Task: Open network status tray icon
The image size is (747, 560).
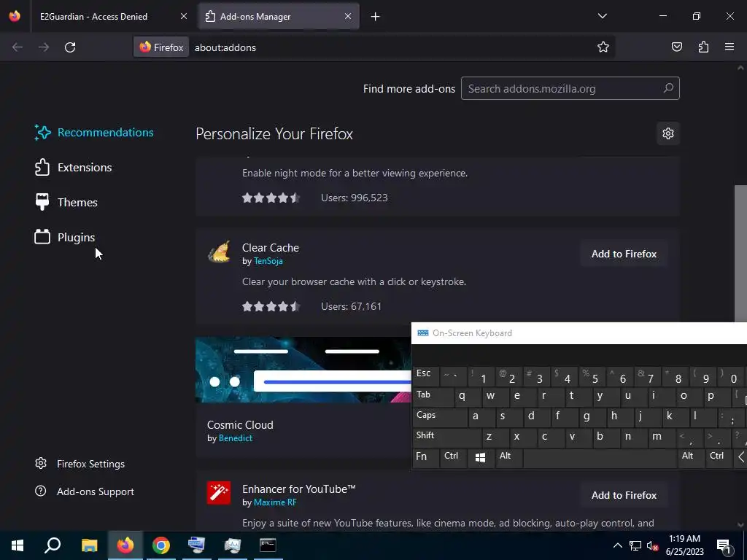Action: click(x=635, y=545)
